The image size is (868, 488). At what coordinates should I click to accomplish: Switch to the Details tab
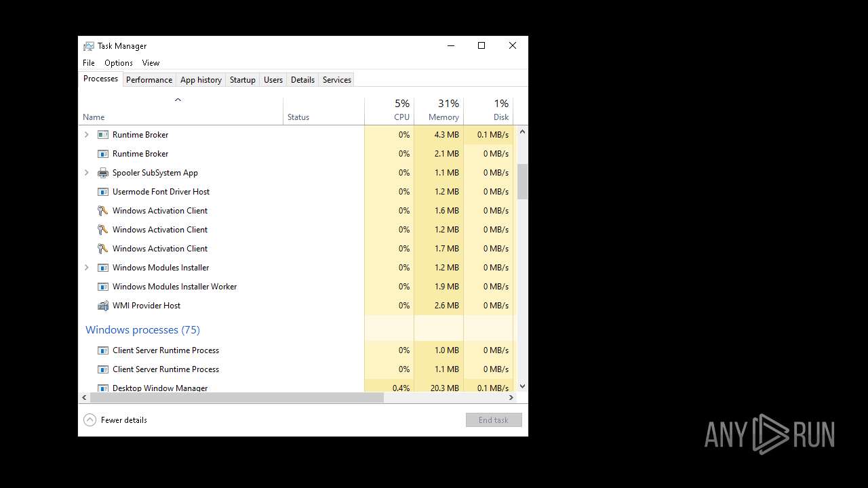302,80
